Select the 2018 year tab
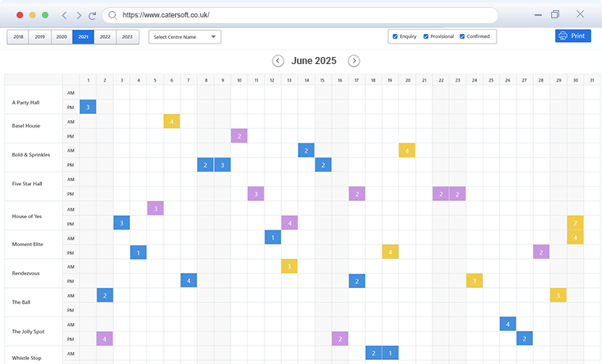602x364 pixels. 18,36
